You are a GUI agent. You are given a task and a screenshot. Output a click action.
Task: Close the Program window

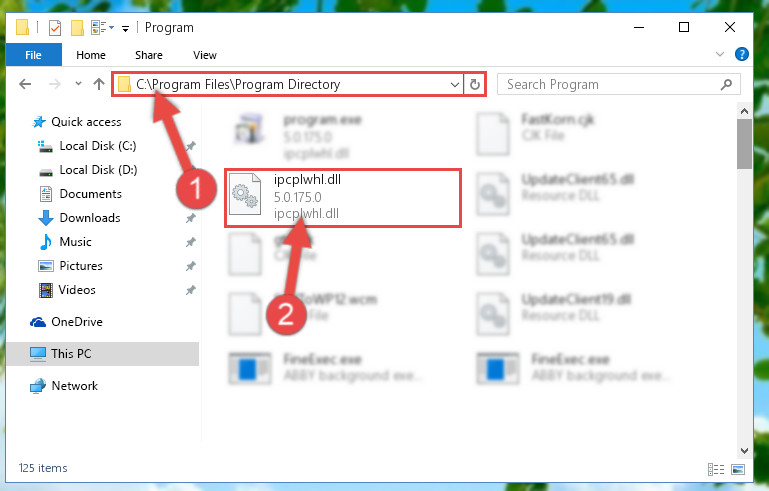pyautogui.click(x=730, y=27)
